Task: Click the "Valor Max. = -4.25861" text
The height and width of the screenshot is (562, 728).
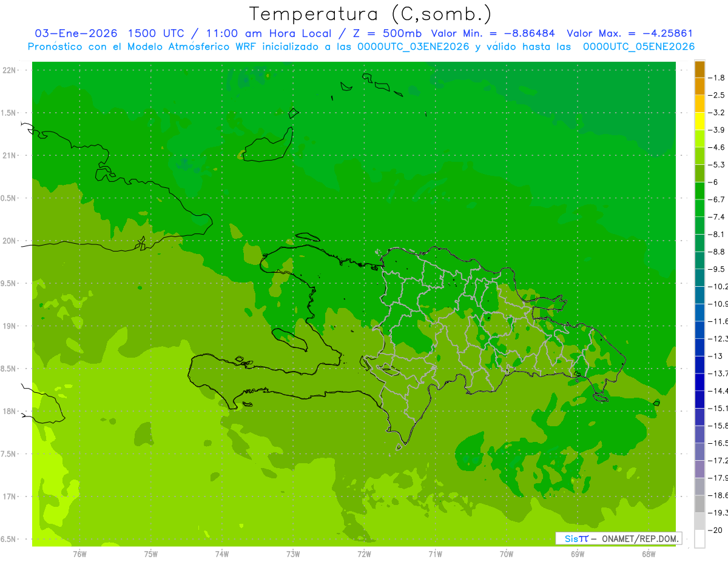Action: pyautogui.click(x=630, y=33)
